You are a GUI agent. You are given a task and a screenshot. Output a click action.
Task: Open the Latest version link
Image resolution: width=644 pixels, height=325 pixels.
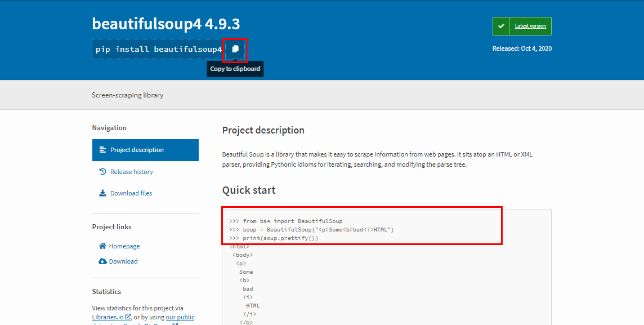(530, 26)
